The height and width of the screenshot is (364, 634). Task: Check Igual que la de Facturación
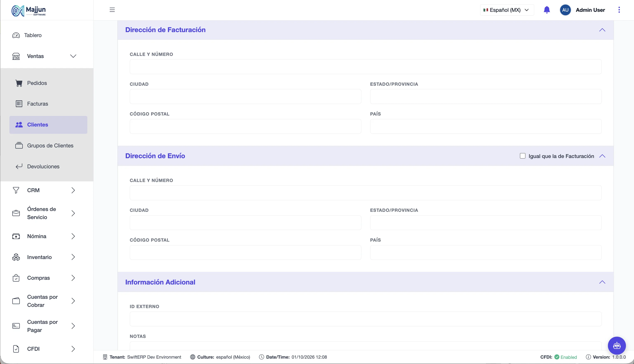(522, 156)
